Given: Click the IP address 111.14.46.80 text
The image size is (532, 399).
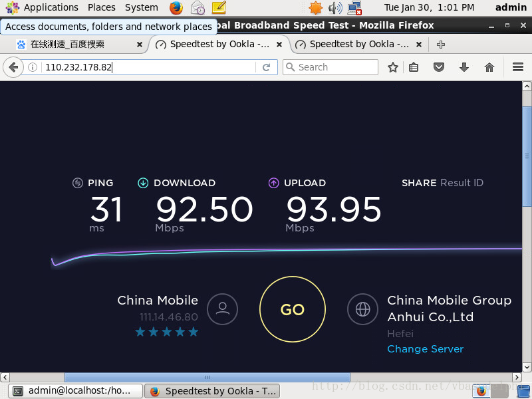Looking at the screenshot, I should coord(169,317).
